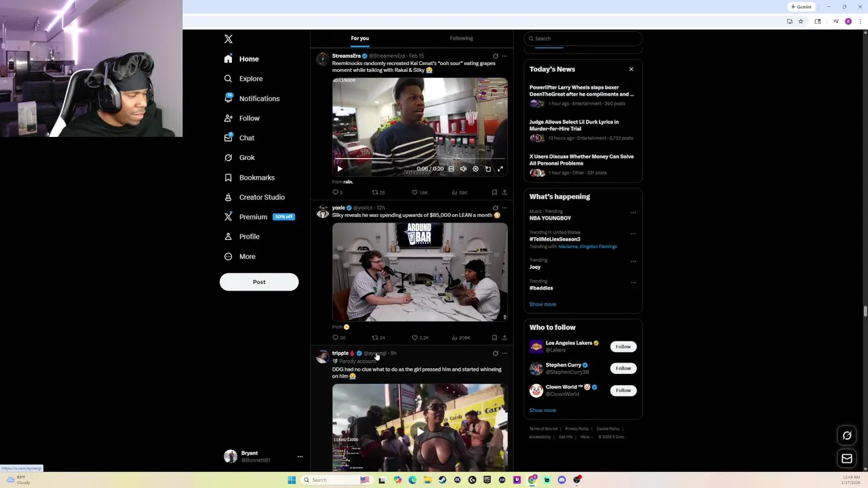
Task: Open Steam from the taskbar
Action: (442, 480)
